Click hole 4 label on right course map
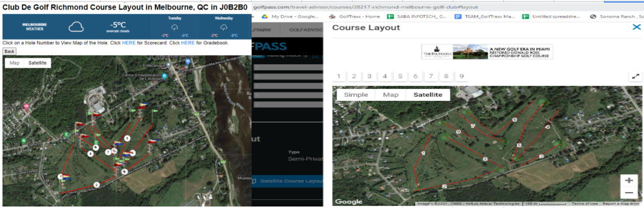 (548, 127)
